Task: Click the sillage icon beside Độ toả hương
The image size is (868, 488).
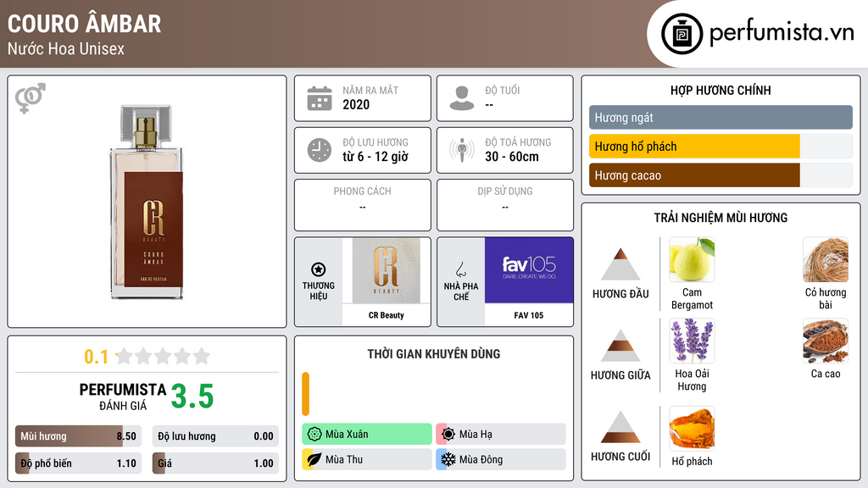Action: coord(462,150)
